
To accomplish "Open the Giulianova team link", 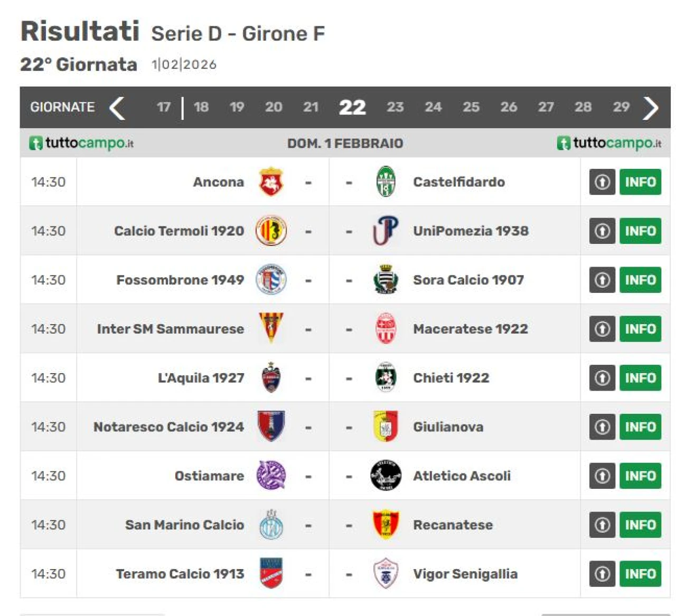I will click(448, 427).
